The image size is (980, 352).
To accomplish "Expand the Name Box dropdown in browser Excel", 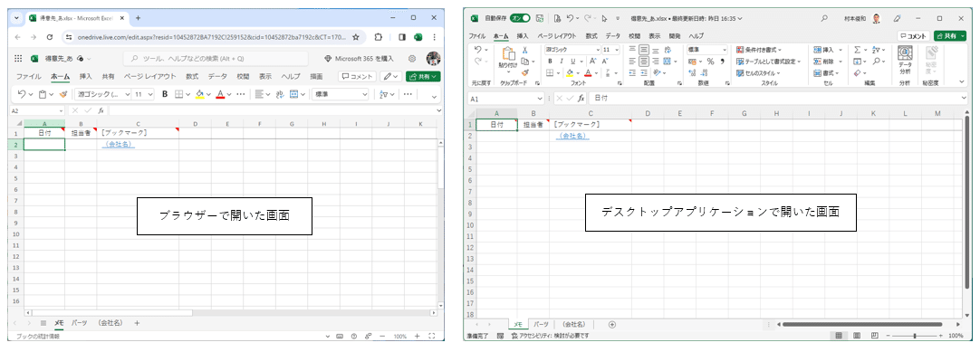I will (62, 110).
